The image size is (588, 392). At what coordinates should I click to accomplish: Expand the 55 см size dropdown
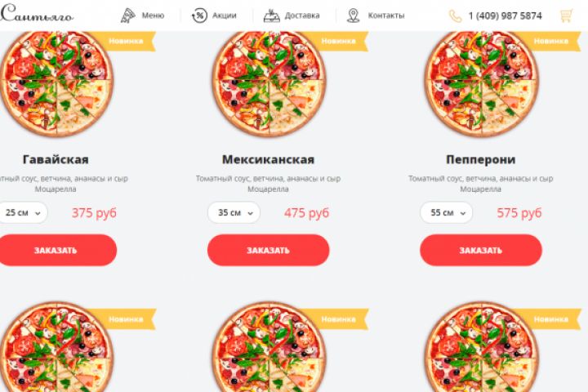[446, 212]
